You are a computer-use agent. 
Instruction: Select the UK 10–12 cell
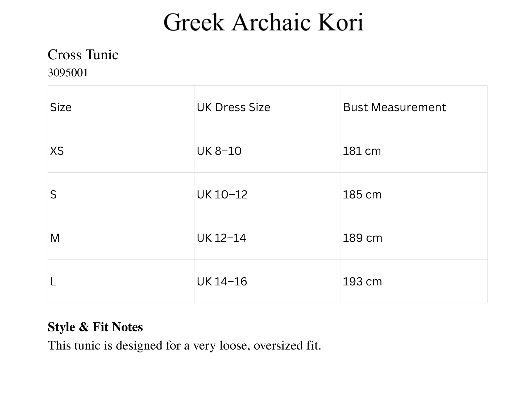[x=222, y=195]
